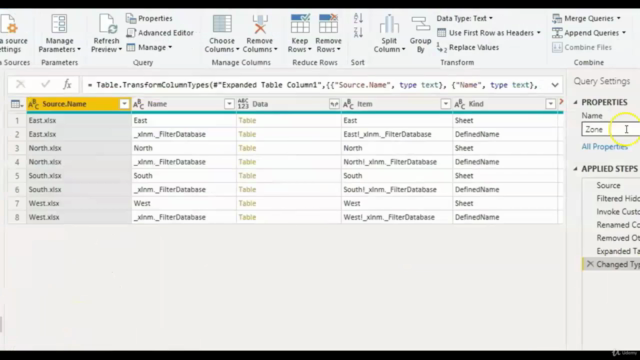Click Replace Values
The height and width of the screenshot is (360, 640).
click(468, 47)
